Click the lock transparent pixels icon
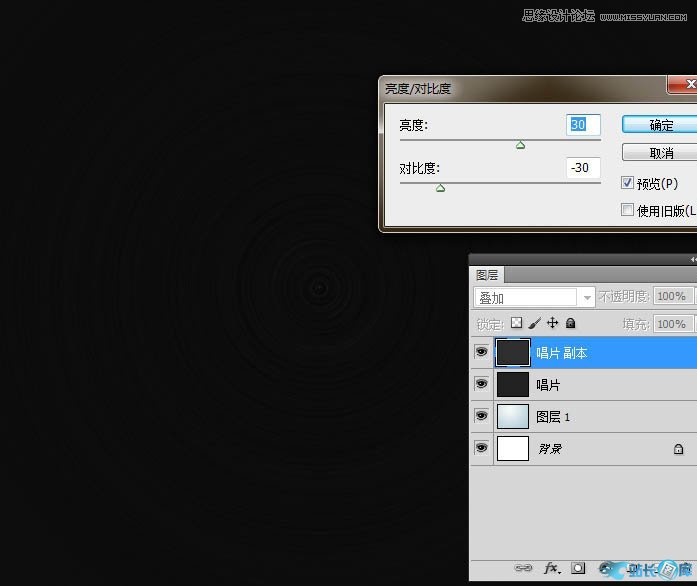The height and width of the screenshot is (586, 697). coord(517,324)
